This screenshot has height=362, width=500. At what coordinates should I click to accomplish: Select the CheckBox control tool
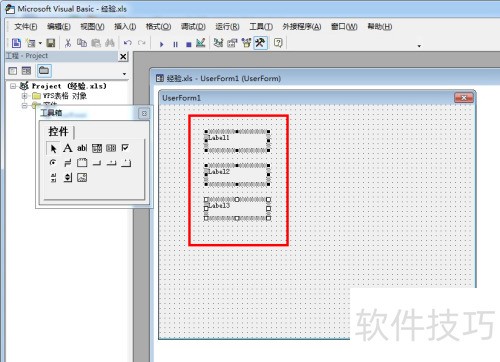(x=125, y=148)
